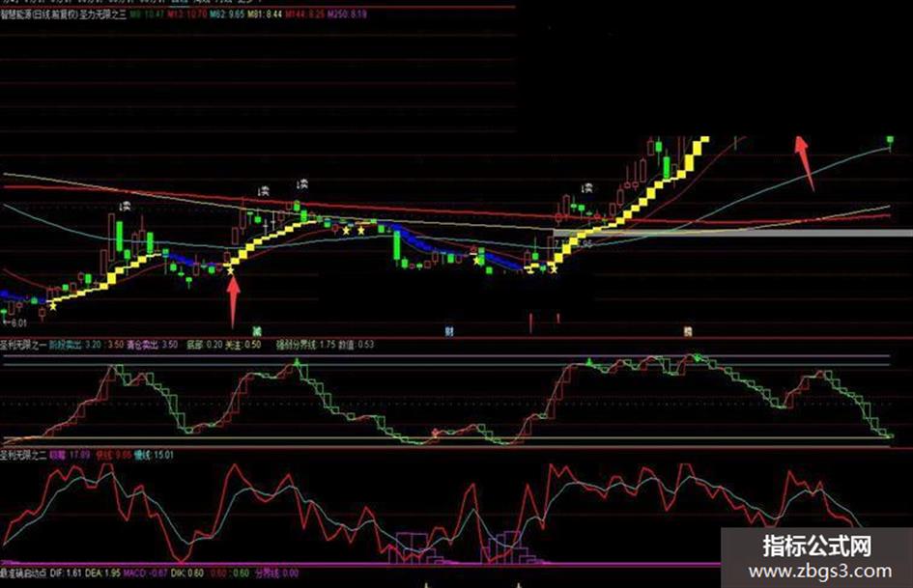Screen dimensions: 913x588
Task: Click the MACD value in bottom indicator row
Action: (146, 574)
